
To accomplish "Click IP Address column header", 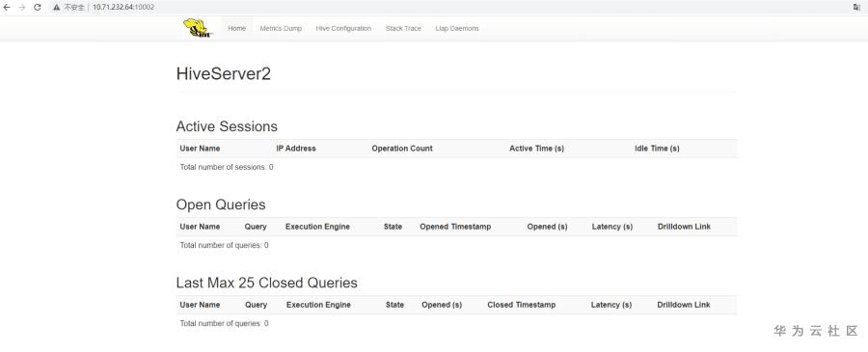I will click(x=296, y=149).
